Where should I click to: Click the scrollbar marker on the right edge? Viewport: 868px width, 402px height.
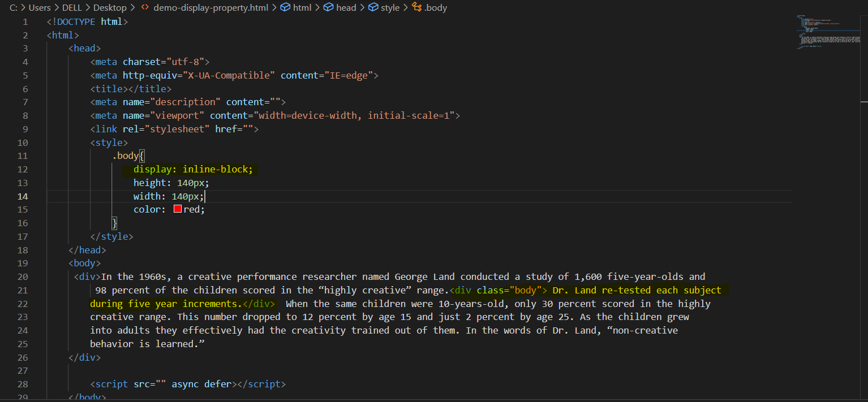coord(863,102)
